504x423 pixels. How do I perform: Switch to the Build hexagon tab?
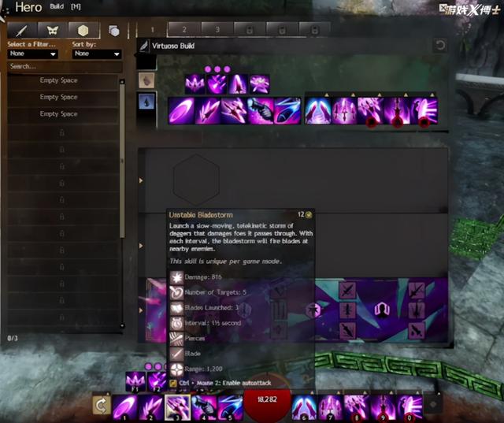point(83,31)
